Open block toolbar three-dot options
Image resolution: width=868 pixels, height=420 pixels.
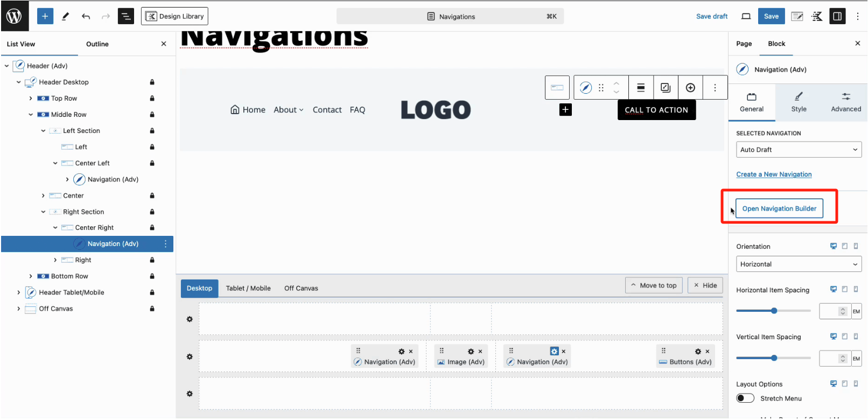click(x=715, y=88)
